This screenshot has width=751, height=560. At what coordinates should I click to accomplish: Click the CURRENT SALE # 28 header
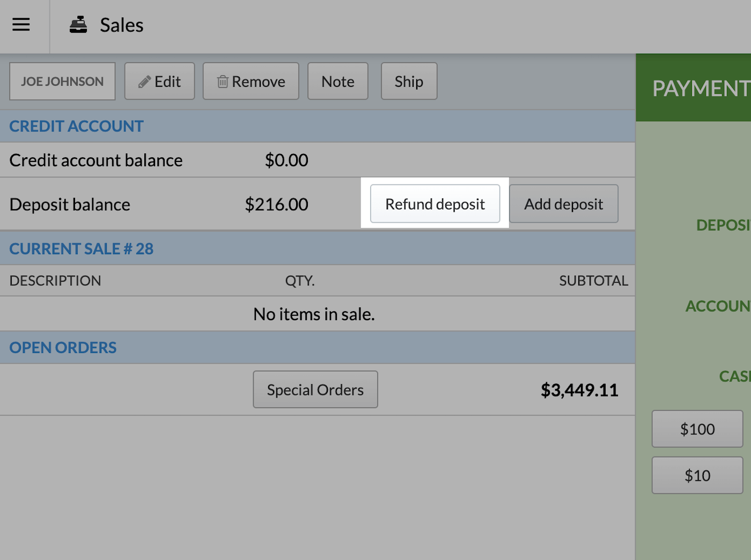81,249
